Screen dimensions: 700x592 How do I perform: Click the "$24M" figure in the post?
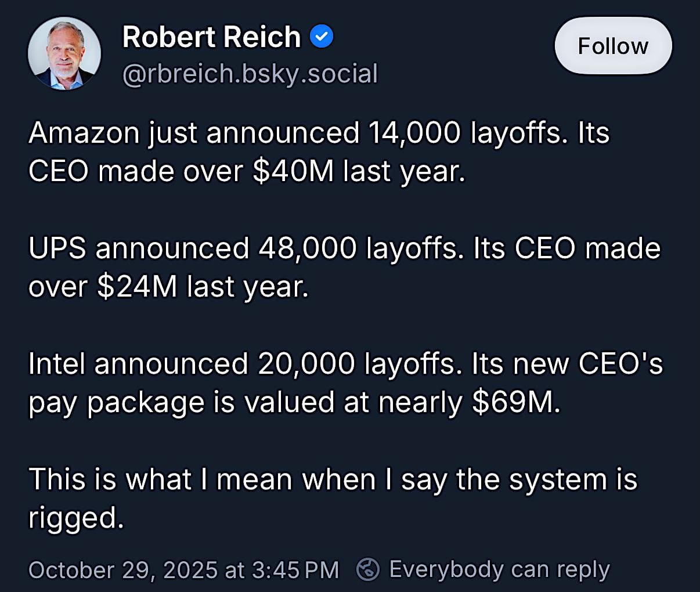coord(137,287)
